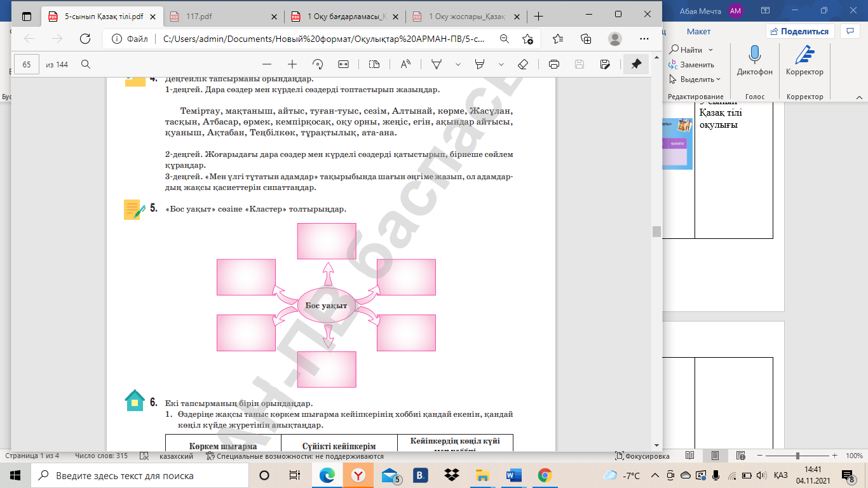
Task: Open the Edge Favorites list
Action: (558, 39)
